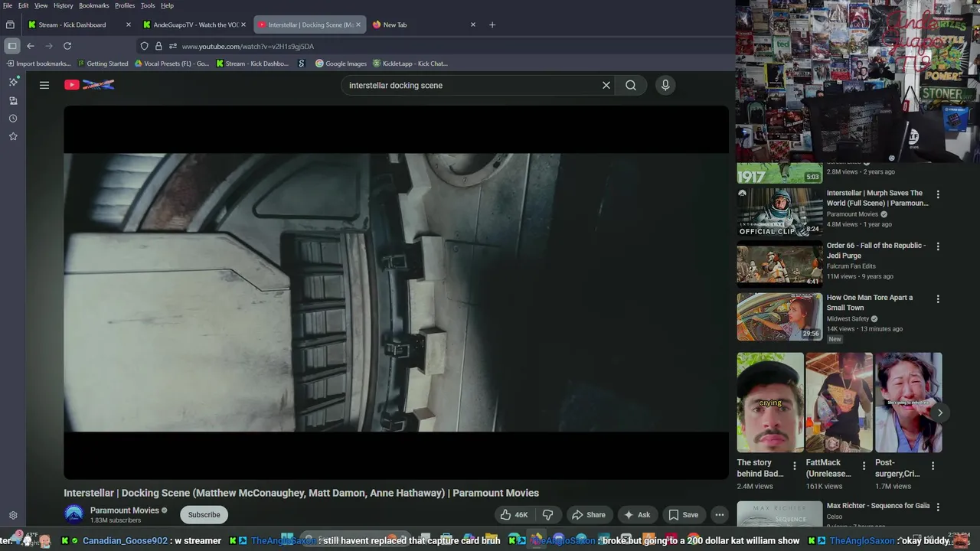The height and width of the screenshot is (551, 980).
Task: Go back with the browser back arrow
Action: click(x=31, y=46)
